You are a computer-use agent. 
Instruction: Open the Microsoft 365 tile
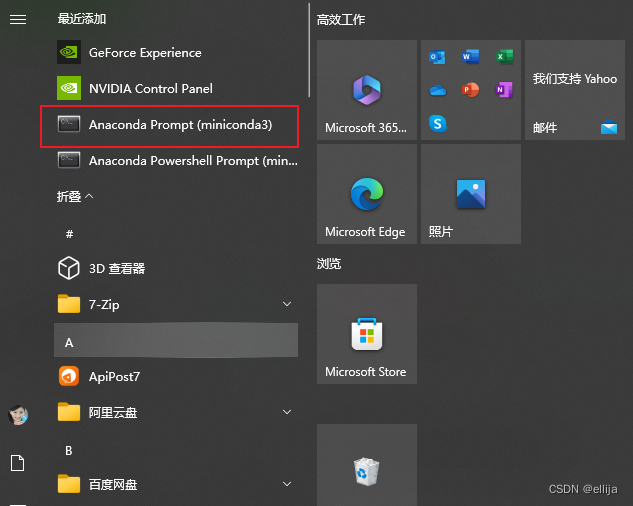[366, 91]
